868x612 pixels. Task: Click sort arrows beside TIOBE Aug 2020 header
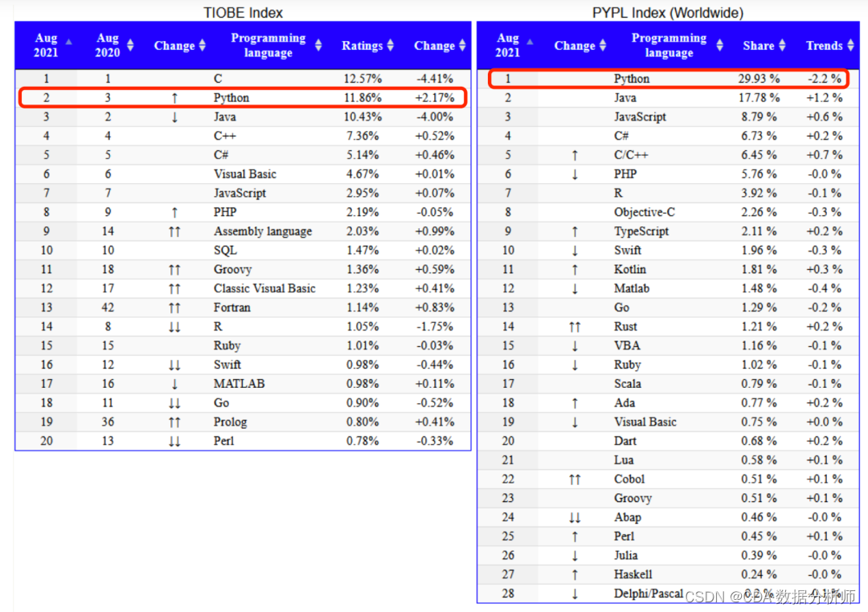point(130,45)
